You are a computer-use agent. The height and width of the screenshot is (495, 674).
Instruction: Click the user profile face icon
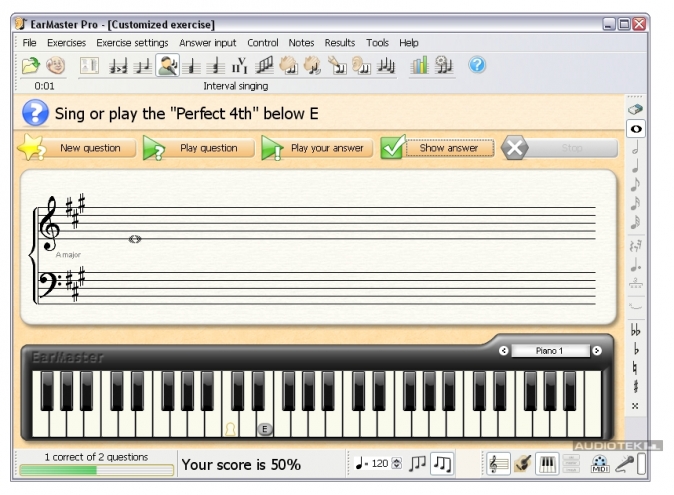point(55,65)
